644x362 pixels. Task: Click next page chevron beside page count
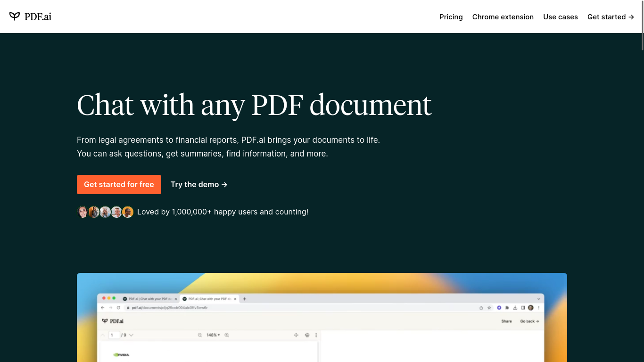131,335
